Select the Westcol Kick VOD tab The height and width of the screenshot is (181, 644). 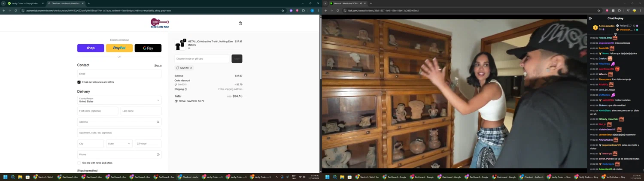[x=346, y=3]
